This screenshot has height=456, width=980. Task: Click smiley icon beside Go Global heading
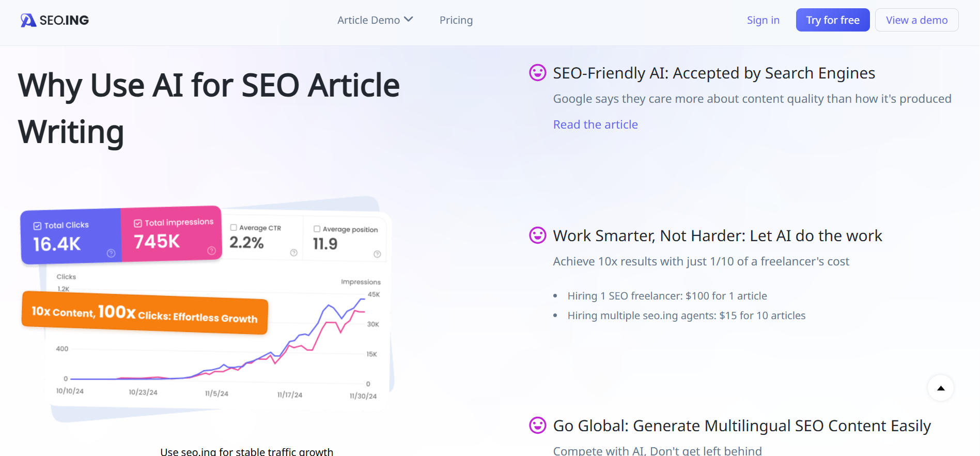click(538, 426)
